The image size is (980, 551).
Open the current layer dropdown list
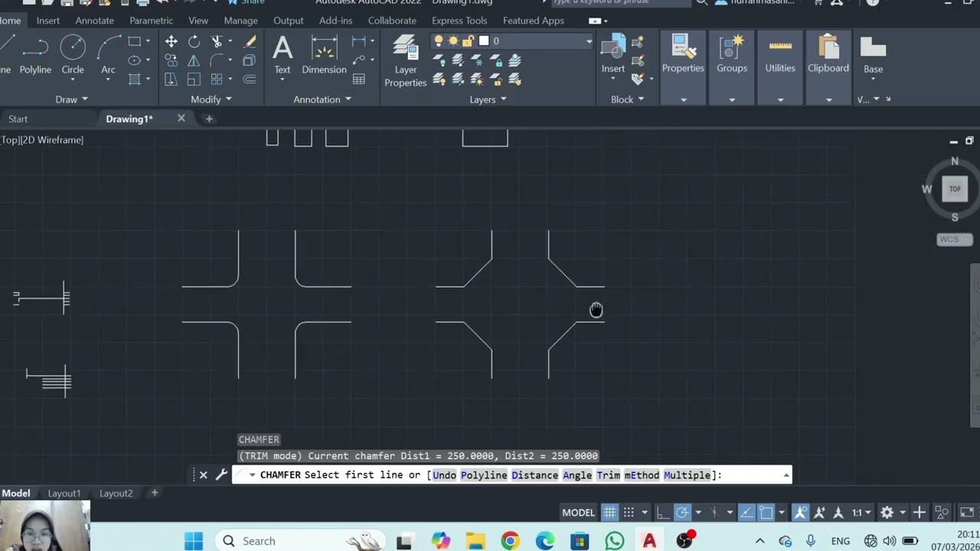(588, 41)
